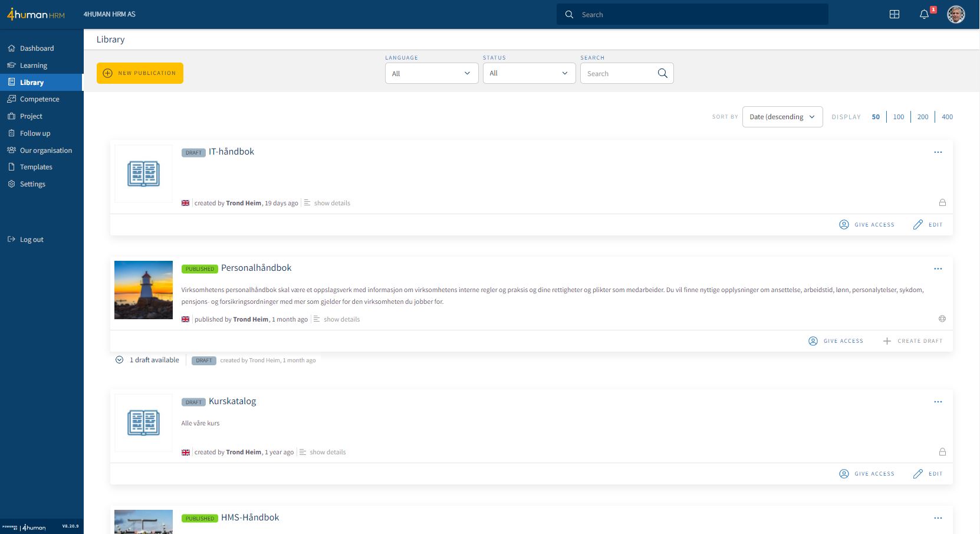
Task: Click the lock icon on Kurskatalog card
Action: coord(942,452)
